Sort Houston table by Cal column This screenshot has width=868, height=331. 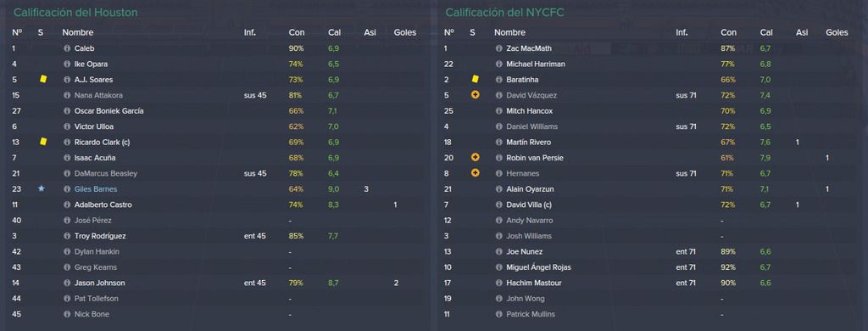point(334,33)
